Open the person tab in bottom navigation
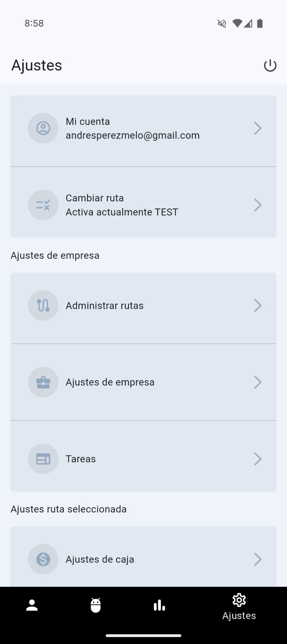The height and width of the screenshot is (644, 287). (32, 605)
